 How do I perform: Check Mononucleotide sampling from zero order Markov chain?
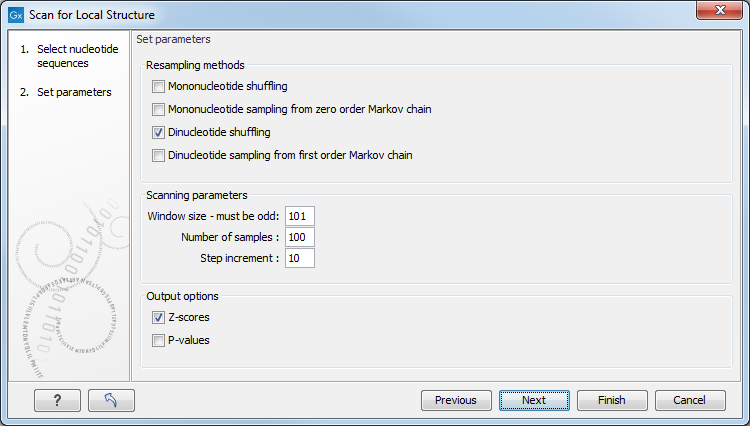pyautogui.click(x=159, y=109)
